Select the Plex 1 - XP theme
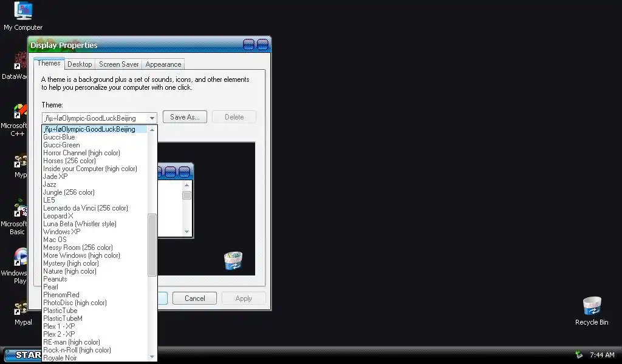The width and height of the screenshot is (622, 364). coord(94,326)
